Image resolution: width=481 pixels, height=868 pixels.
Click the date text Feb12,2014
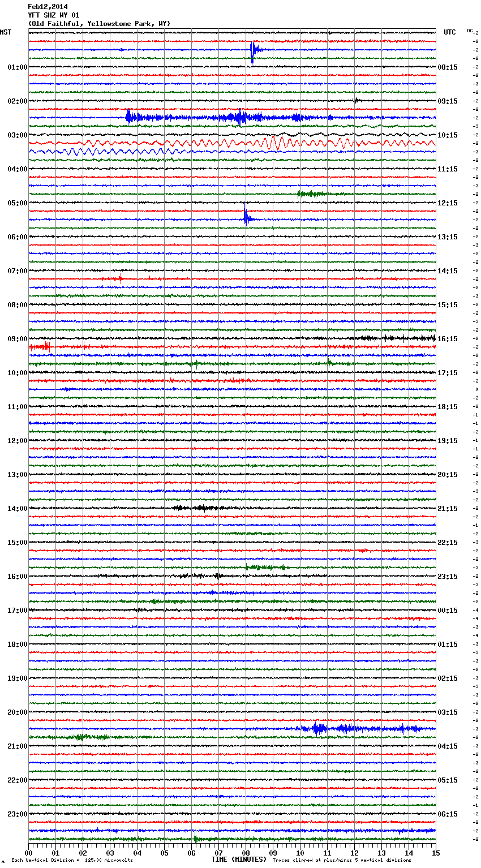[48, 7]
